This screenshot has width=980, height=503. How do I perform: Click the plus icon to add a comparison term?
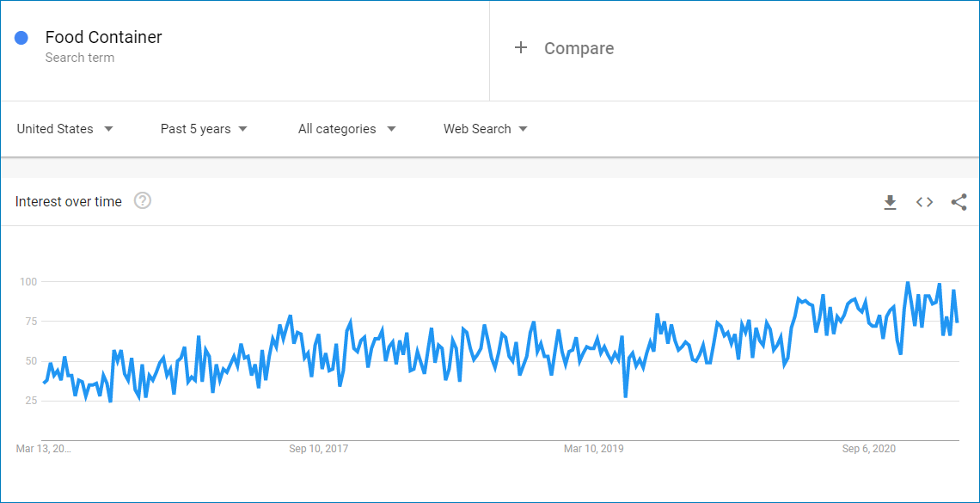[x=521, y=48]
